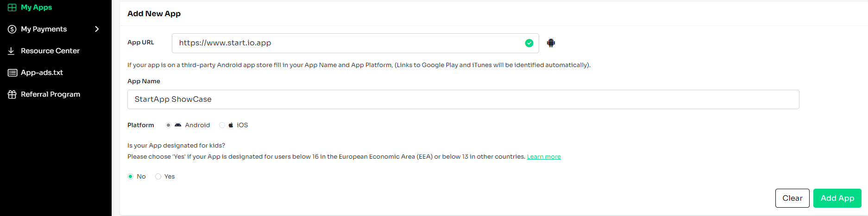Open My Apps grid icon

tap(12, 7)
